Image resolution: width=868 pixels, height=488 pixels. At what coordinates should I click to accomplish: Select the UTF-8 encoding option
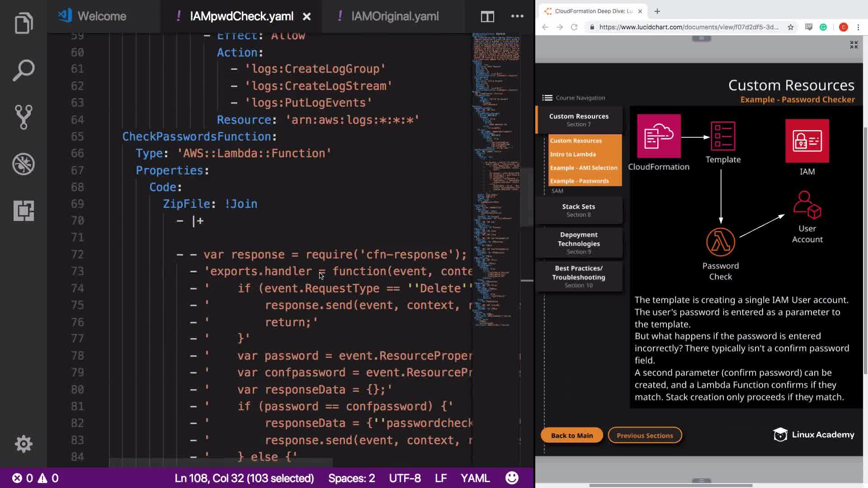[x=405, y=478]
